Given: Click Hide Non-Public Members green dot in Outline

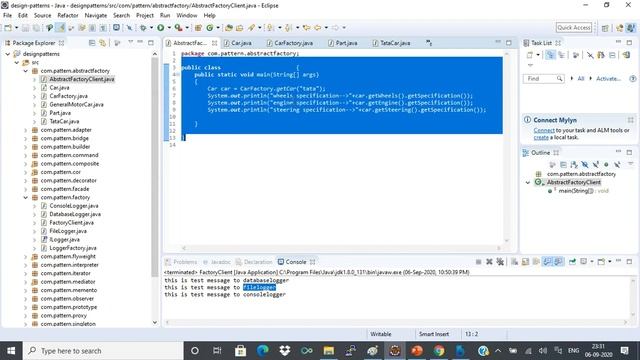Looking at the screenshot, I should coord(606,164).
